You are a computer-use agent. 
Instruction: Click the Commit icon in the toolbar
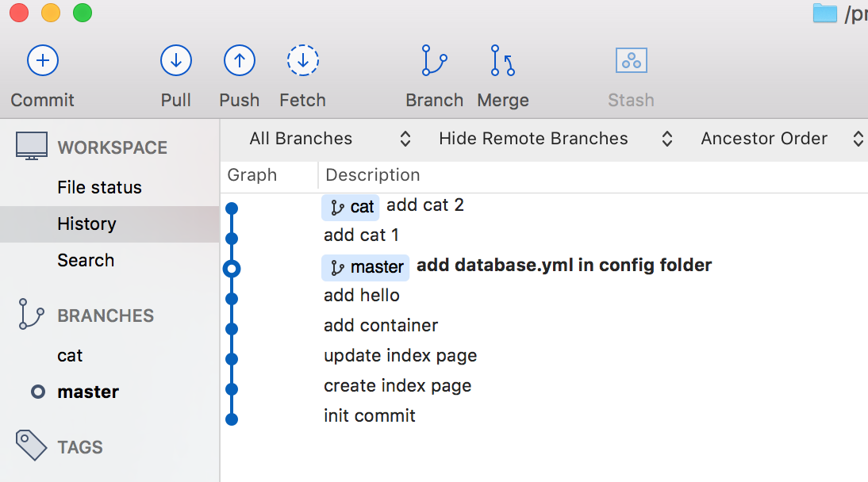[x=42, y=60]
